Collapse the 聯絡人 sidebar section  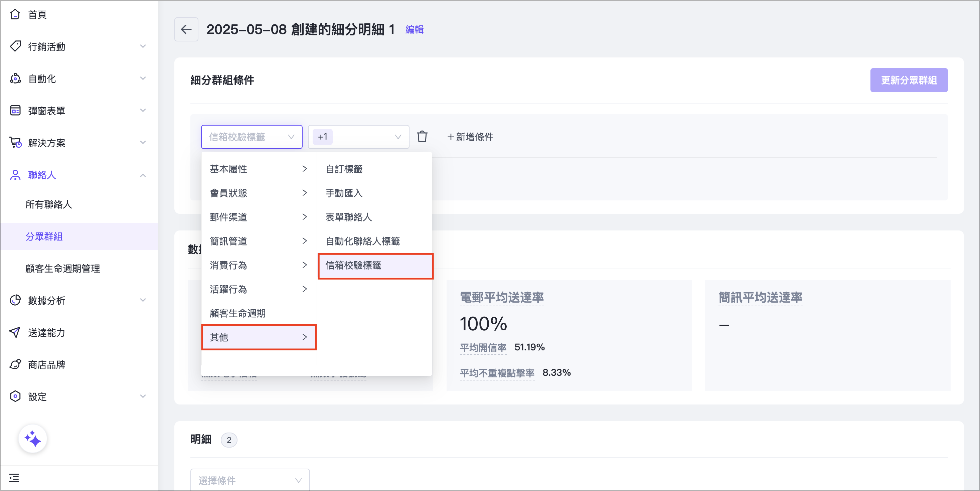143,175
